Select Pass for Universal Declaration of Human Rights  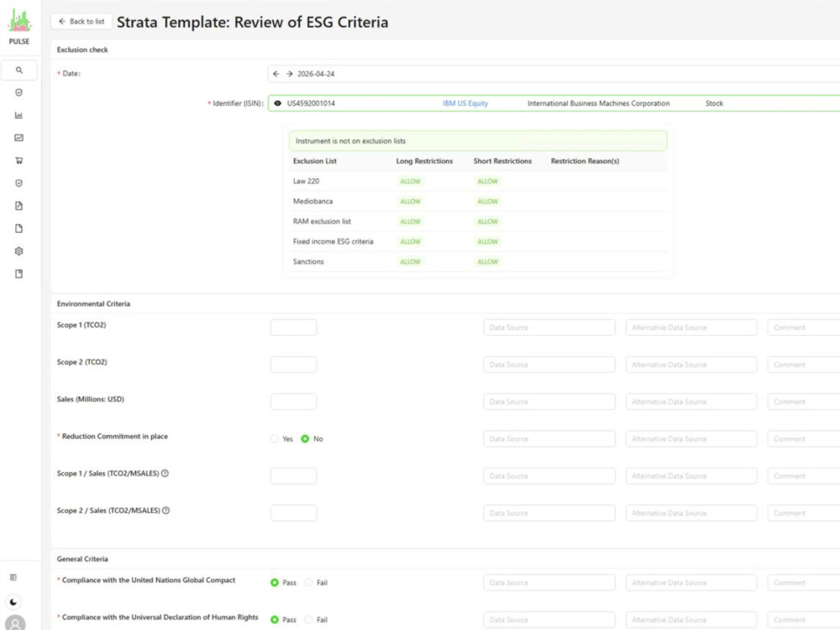[x=275, y=620]
